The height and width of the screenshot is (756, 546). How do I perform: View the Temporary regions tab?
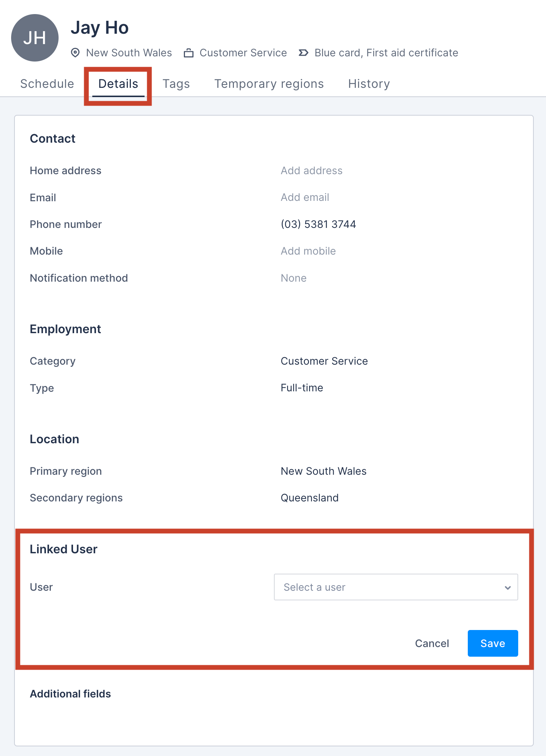269,83
